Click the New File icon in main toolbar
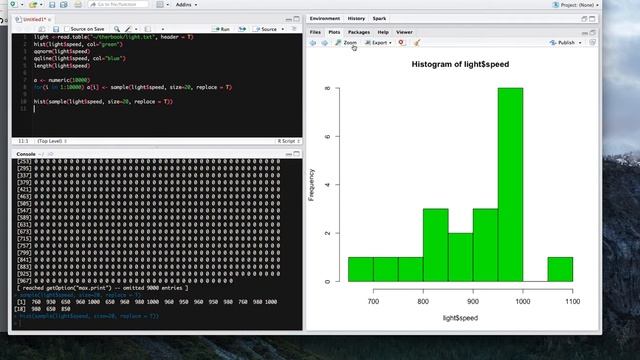Screen dimensions: 640x360 (13, 4)
